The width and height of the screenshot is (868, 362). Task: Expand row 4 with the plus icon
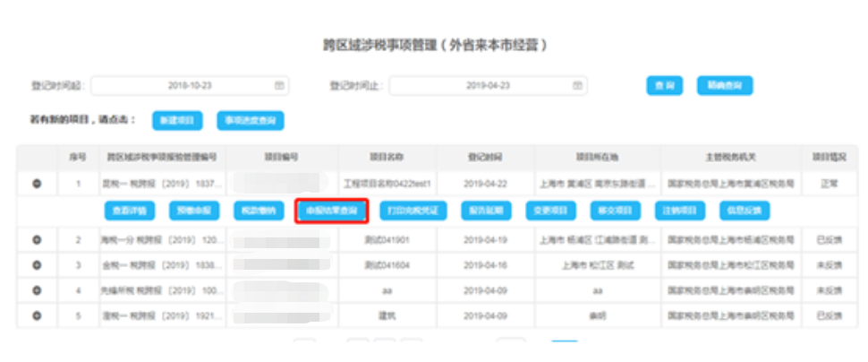(37, 290)
